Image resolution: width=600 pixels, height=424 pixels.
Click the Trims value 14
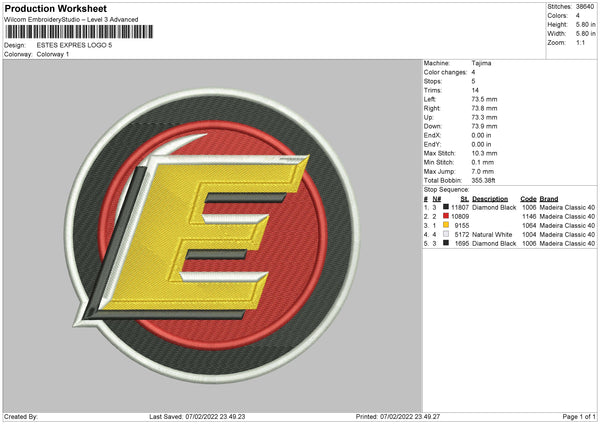click(475, 90)
